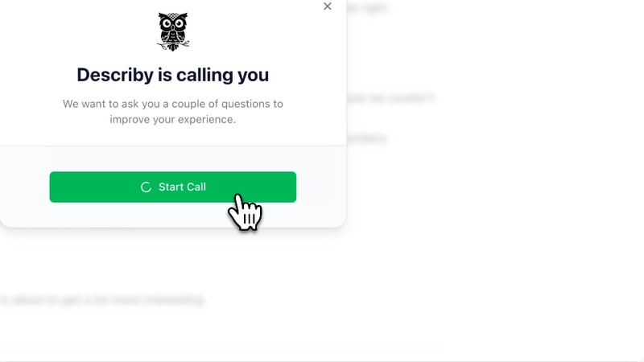The height and width of the screenshot is (362, 644).
Task: Close the Describy call popup
Action: (x=328, y=6)
